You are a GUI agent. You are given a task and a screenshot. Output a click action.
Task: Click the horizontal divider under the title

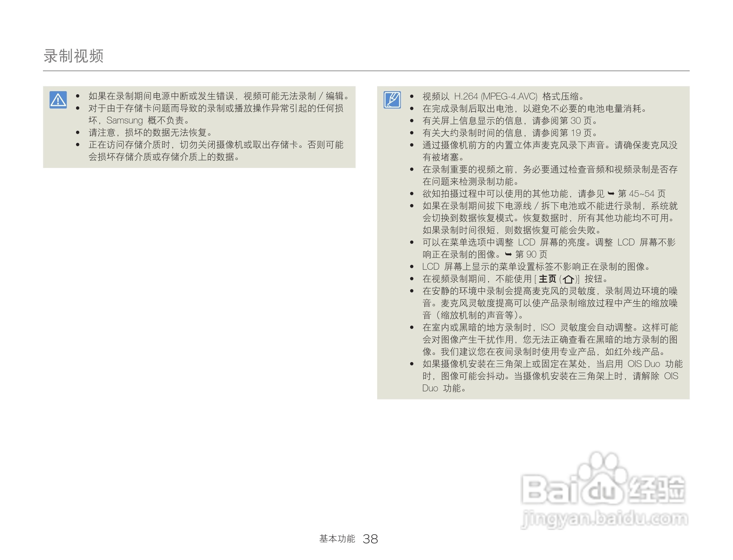[365, 70]
